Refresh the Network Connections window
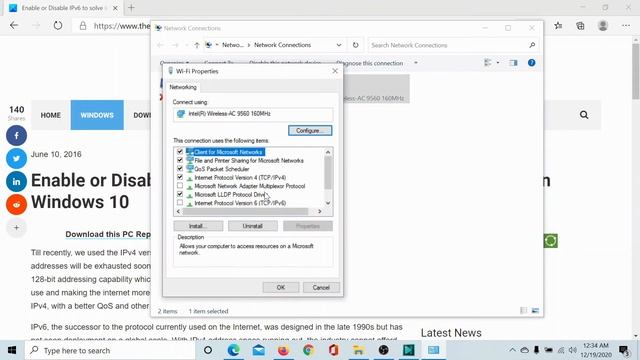Screen dimensions: 640x360 [x=356, y=45]
